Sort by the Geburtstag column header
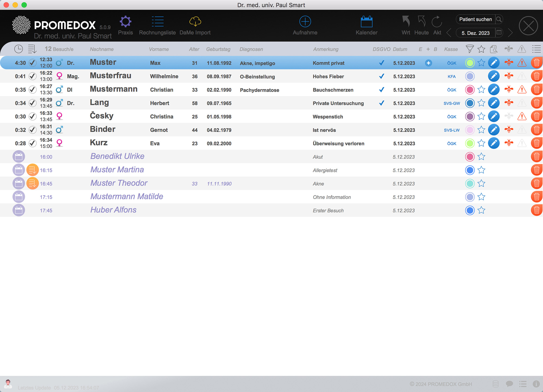The width and height of the screenshot is (543, 392). [x=218, y=49]
